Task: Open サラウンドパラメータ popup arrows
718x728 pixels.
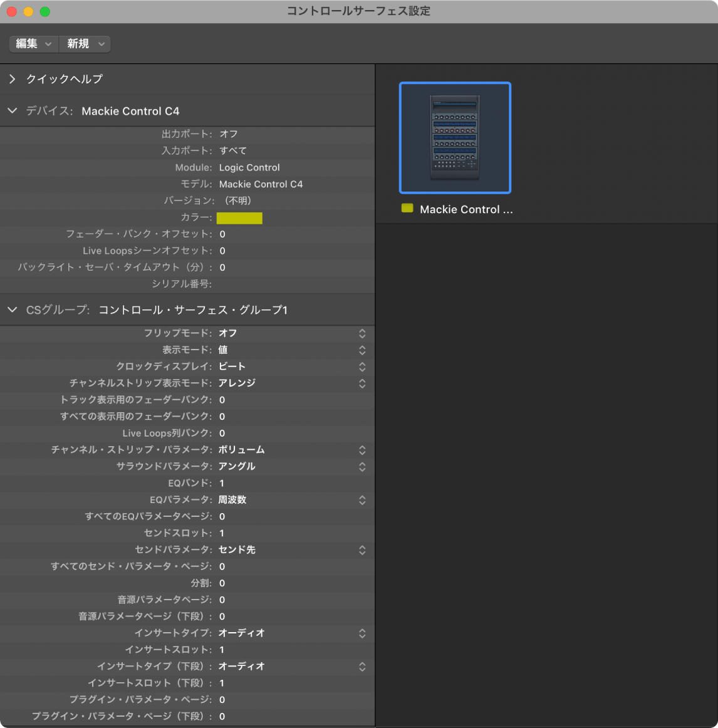Action: click(362, 467)
